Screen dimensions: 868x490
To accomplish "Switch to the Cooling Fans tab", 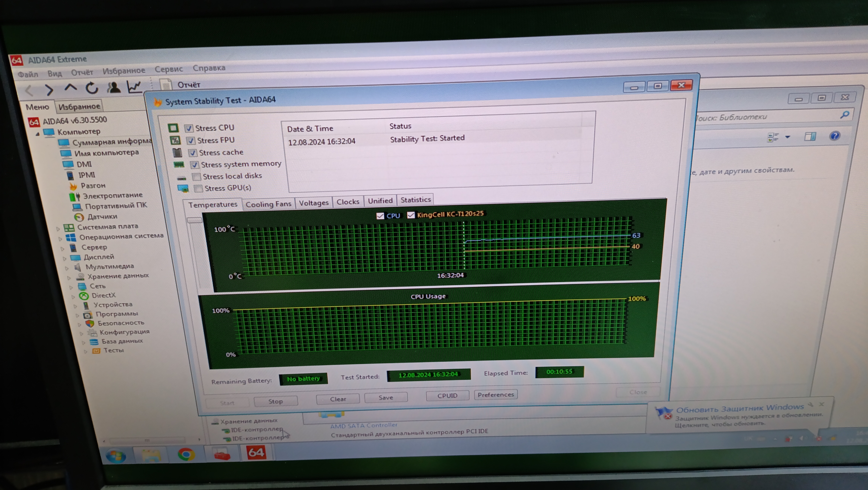I will [268, 204].
